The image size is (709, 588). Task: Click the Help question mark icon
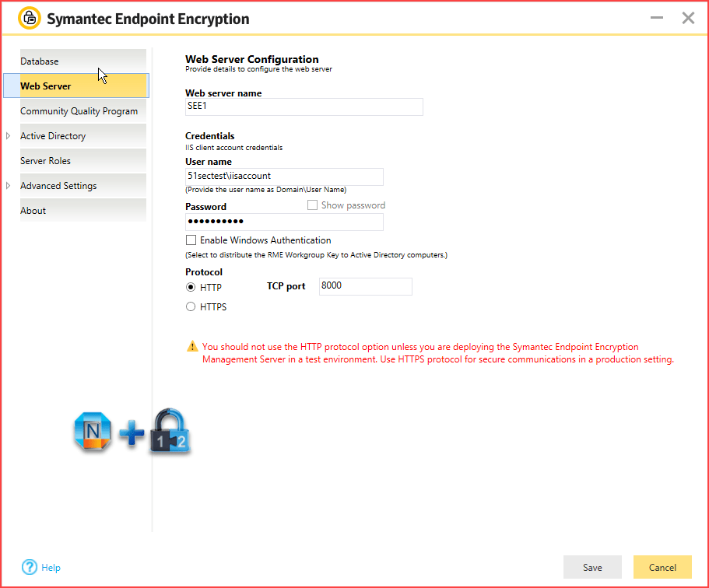[28, 567]
